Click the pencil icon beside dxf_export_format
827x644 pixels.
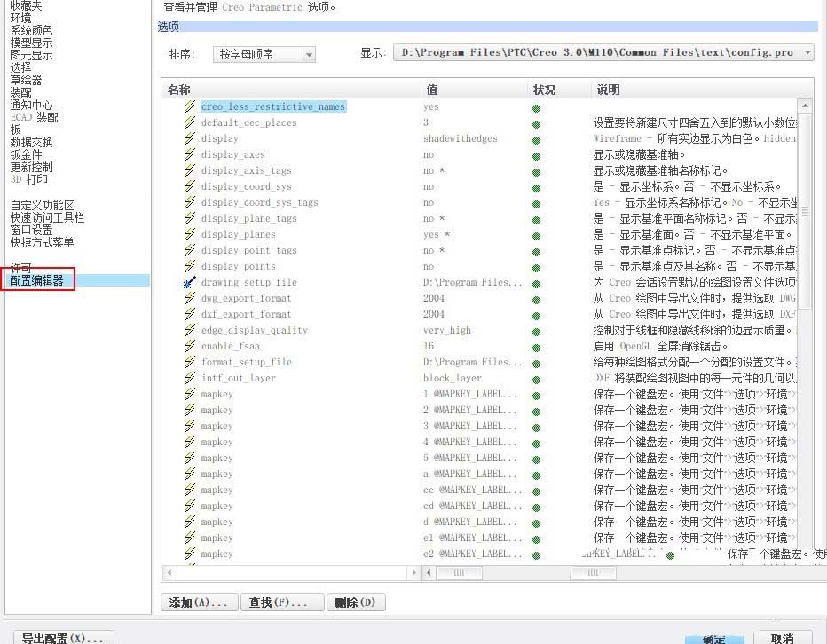pos(188,314)
